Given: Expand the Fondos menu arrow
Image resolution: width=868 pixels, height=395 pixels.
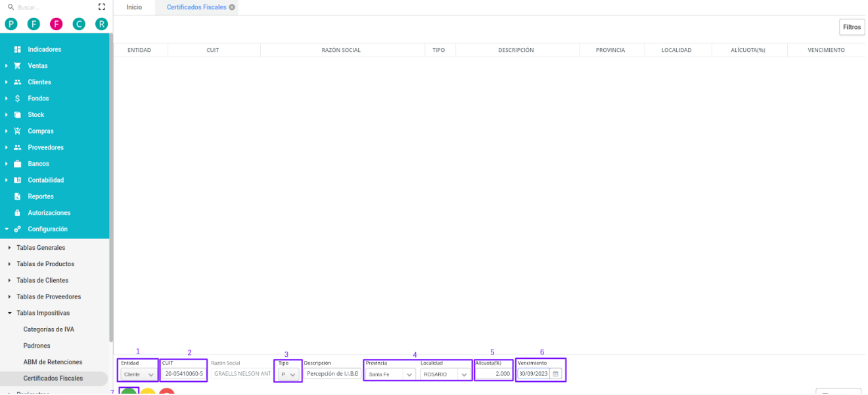Looking at the screenshot, I should click(7, 99).
